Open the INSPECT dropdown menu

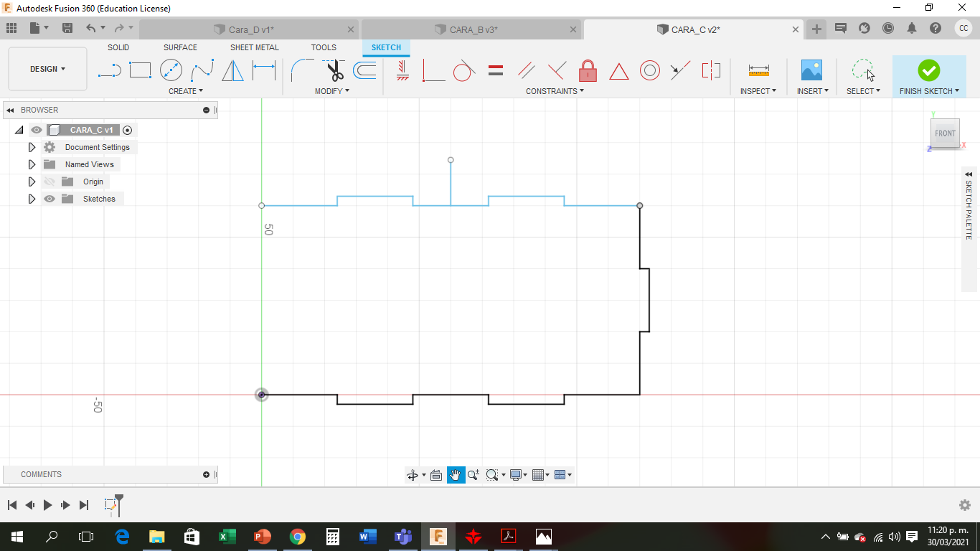tap(758, 91)
